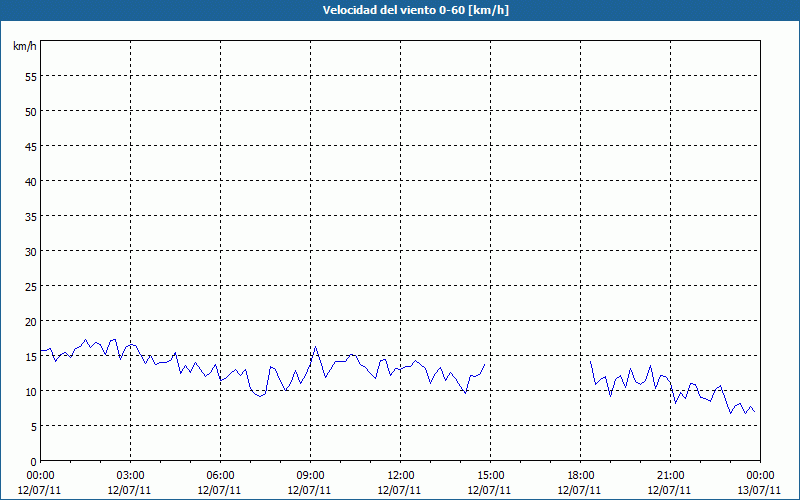
Task: Click the y-axis value '40'
Action: 31,182
